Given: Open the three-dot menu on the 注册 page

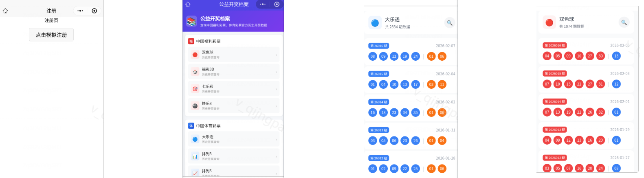Looking at the screenshot, I should point(80,11).
